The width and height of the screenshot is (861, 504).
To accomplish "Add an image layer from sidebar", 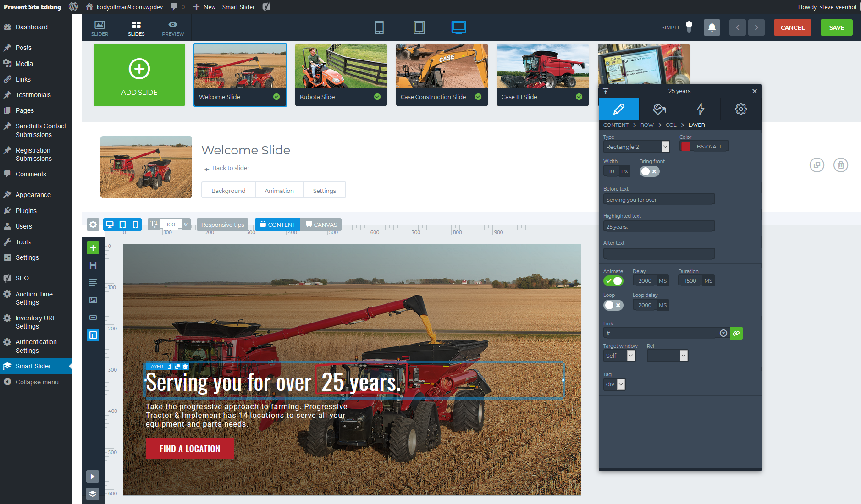I will pyautogui.click(x=93, y=300).
